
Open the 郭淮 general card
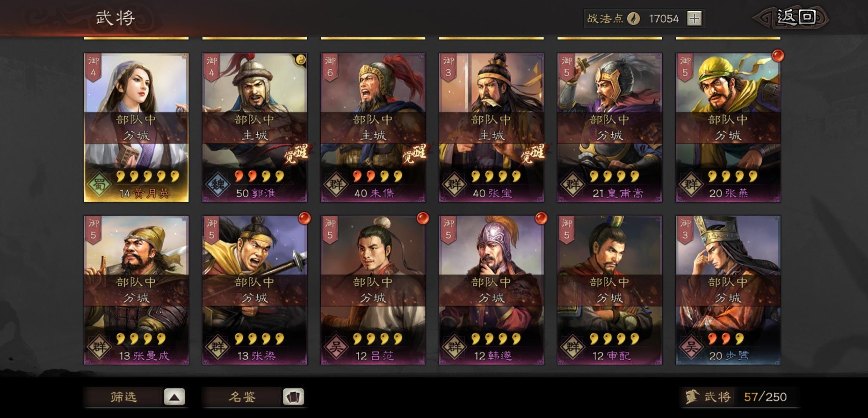[x=255, y=128]
